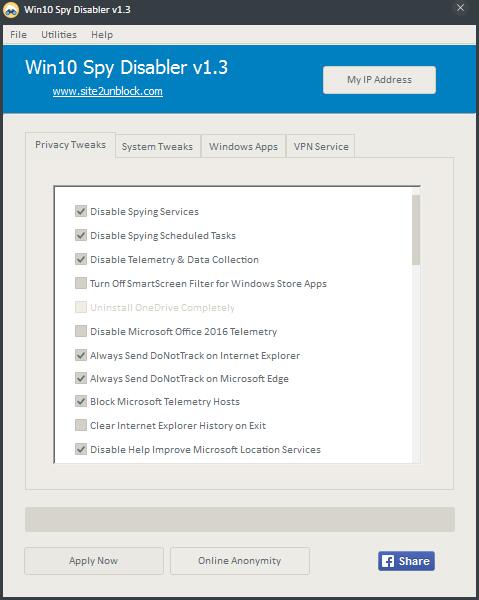Click the empty progress bar
Screen dimensions: 479x600
pos(240,520)
